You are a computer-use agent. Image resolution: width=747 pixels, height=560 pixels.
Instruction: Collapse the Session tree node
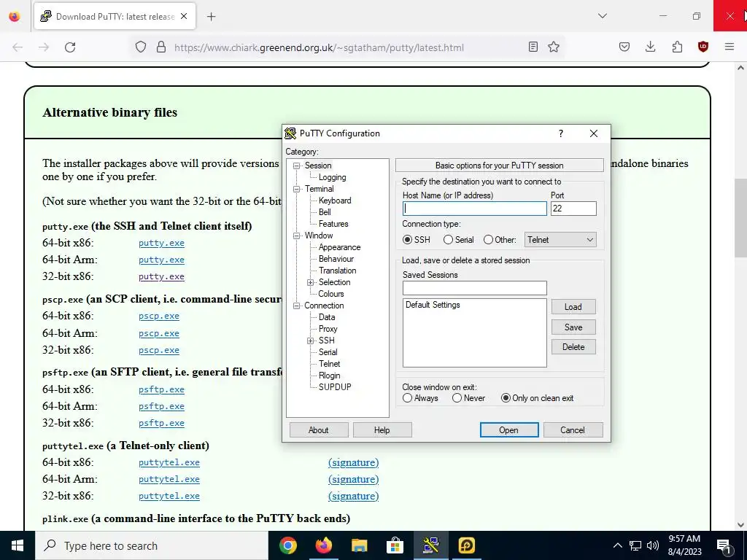[x=296, y=166]
